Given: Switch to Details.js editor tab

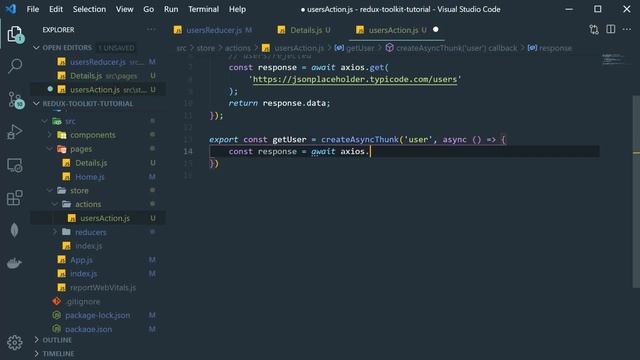Looking at the screenshot, I should point(304,30).
